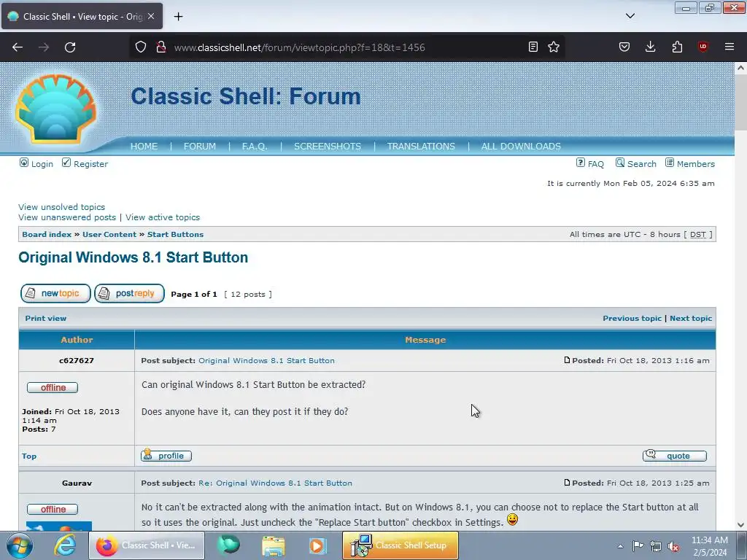Click the address bar URL field

(x=348, y=47)
